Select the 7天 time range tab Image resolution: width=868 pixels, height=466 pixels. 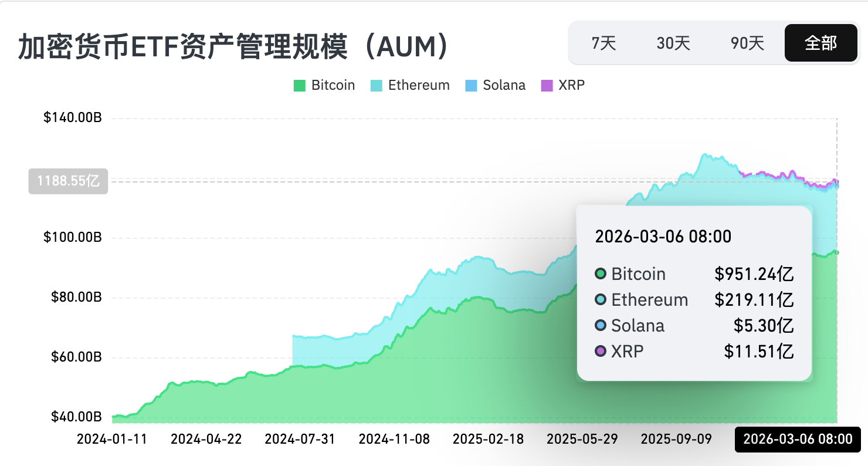(x=603, y=43)
